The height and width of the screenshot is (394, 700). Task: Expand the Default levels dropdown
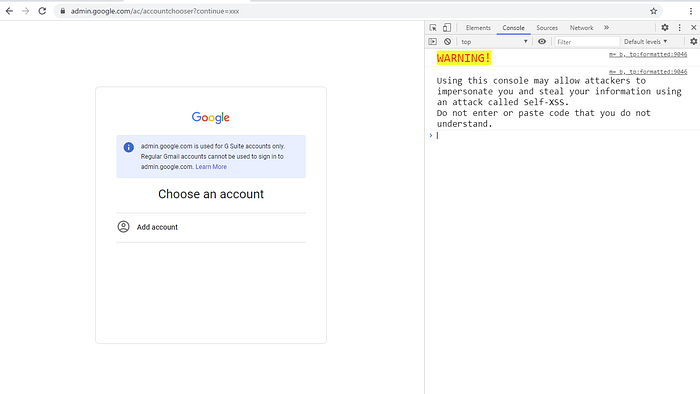point(646,41)
